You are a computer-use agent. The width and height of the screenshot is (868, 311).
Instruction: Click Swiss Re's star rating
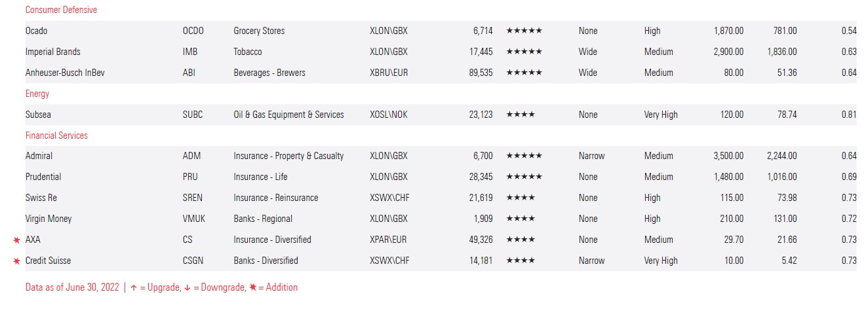coord(521,198)
